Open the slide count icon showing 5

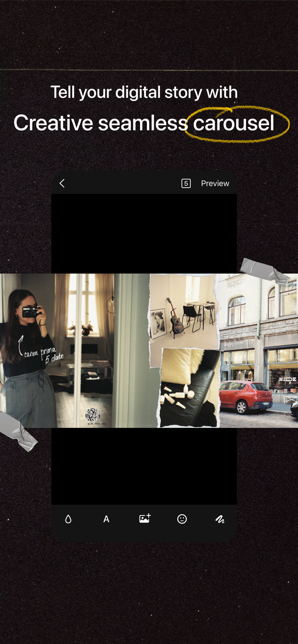[186, 183]
